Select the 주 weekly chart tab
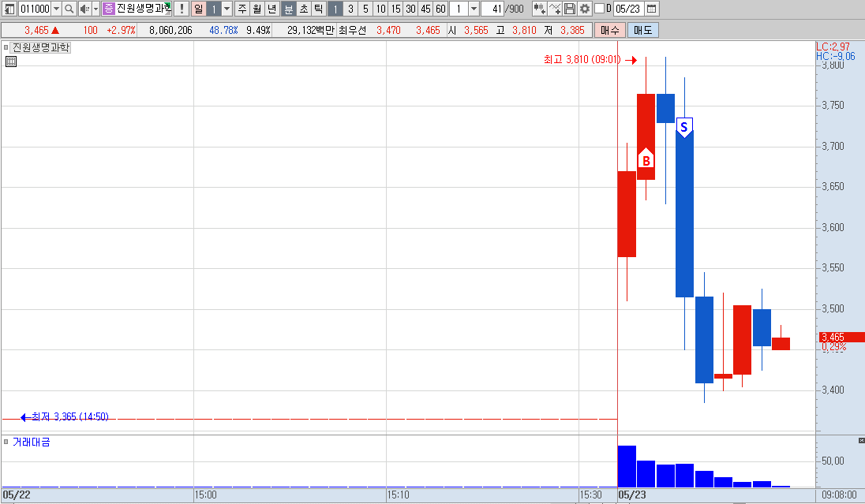 click(242, 9)
